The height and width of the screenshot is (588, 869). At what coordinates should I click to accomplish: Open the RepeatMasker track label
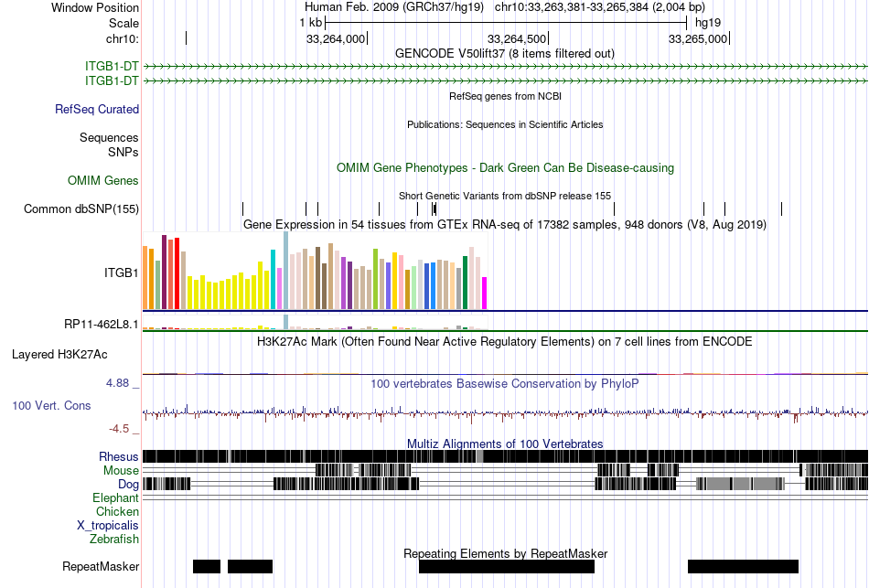point(101,566)
